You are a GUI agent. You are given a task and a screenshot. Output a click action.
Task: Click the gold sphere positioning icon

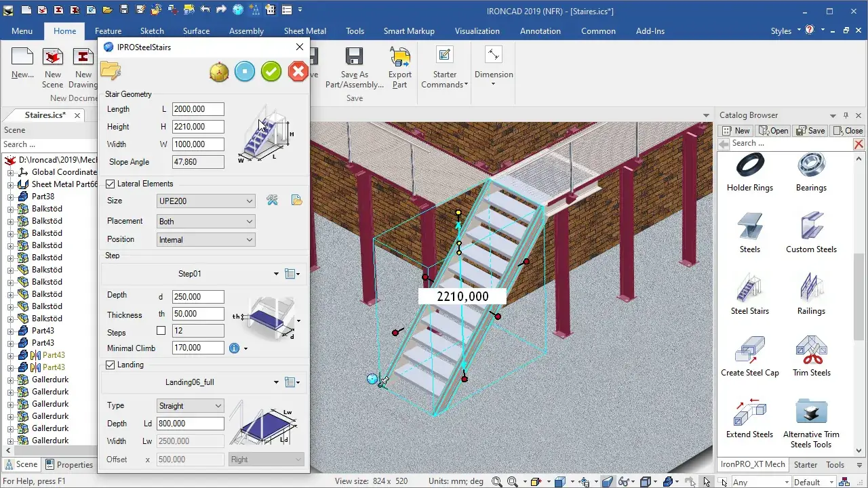(x=219, y=72)
